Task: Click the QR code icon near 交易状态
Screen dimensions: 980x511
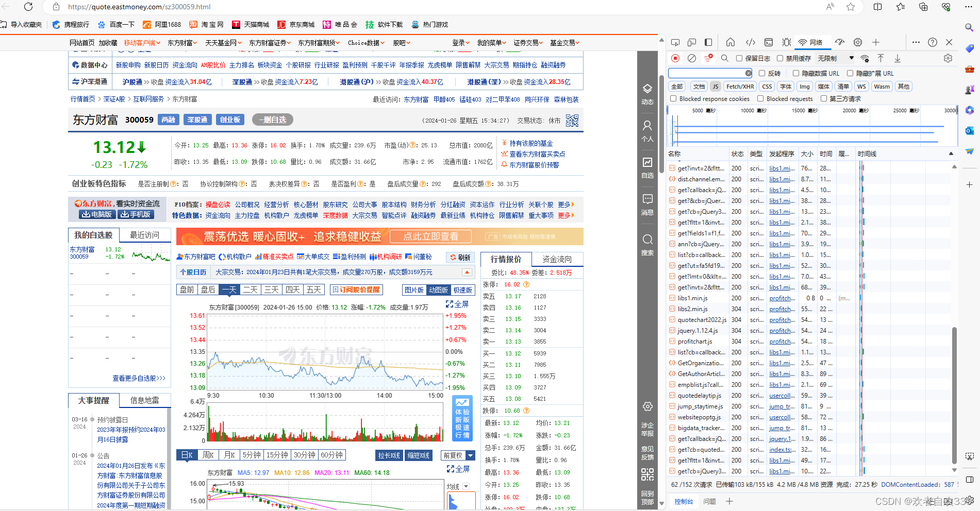Action: (572, 121)
